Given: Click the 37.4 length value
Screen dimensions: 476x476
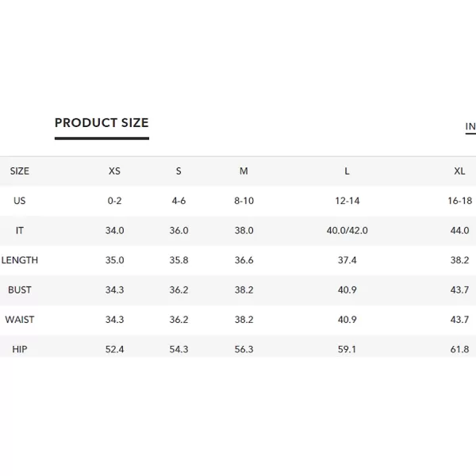Looking at the screenshot, I should click(x=347, y=260).
